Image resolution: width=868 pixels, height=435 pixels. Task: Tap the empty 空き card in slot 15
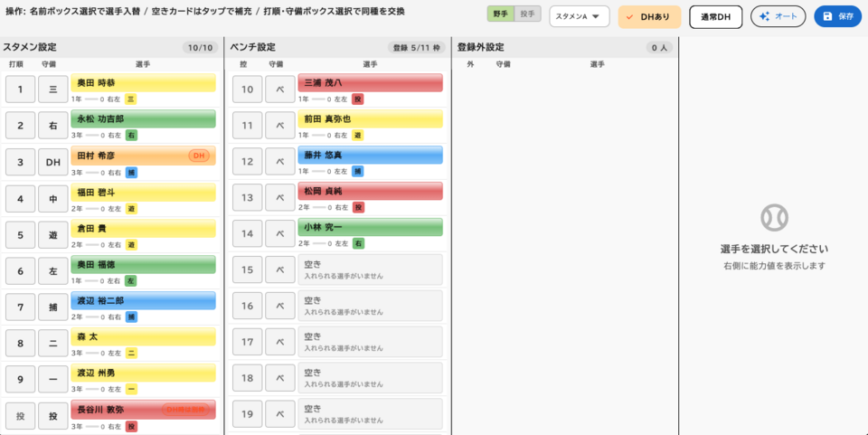370,270
